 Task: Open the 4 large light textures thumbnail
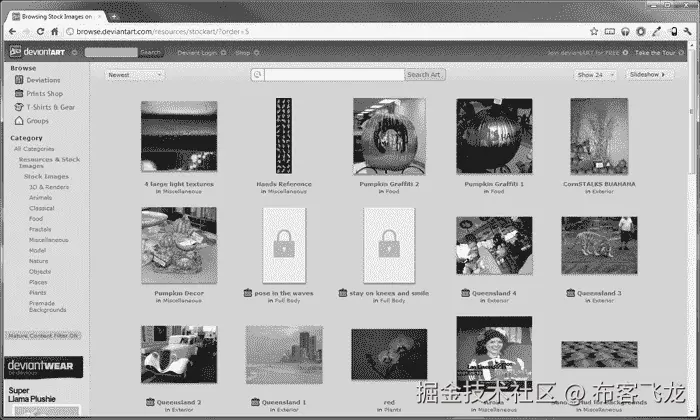(179, 136)
